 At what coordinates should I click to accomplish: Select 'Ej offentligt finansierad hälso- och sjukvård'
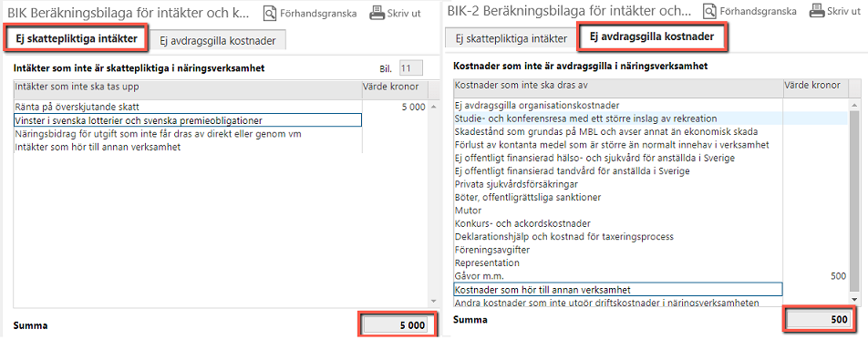[618, 158]
